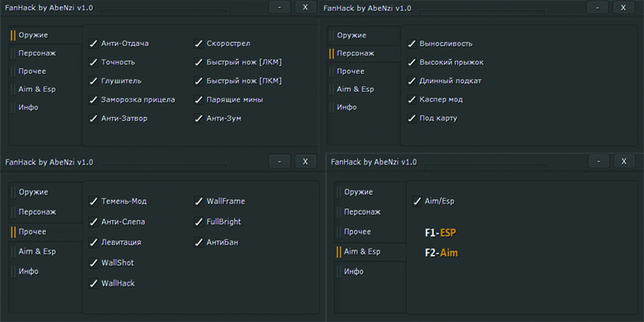Uncheck the Под карту option
The width and height of the screenshot is (644, 322).
tap(412, 118)
